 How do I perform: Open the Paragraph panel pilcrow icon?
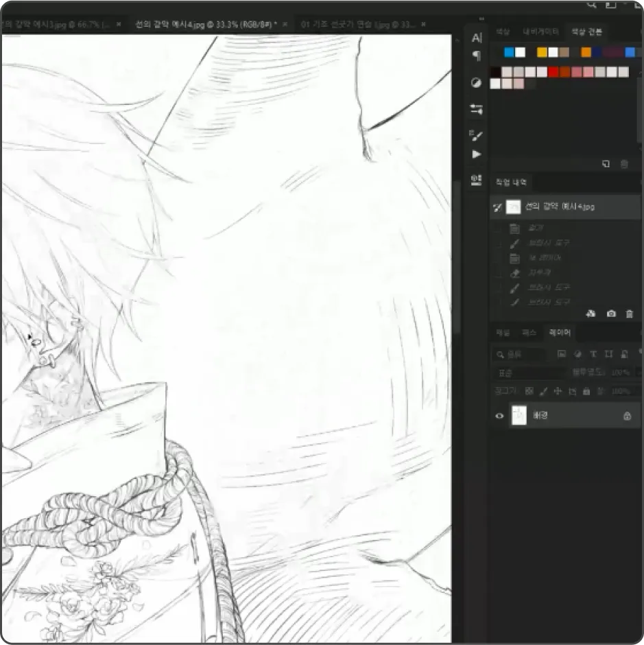click(x=476, y=56)
